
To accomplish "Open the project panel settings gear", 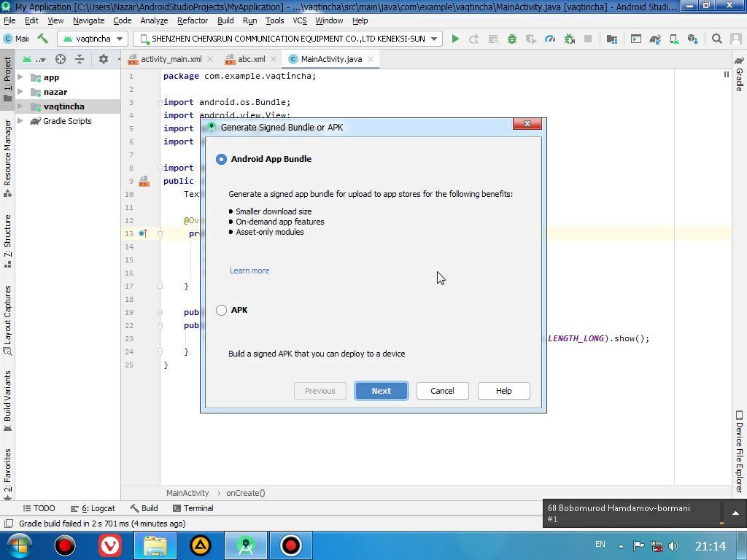I will pos(103,59).
